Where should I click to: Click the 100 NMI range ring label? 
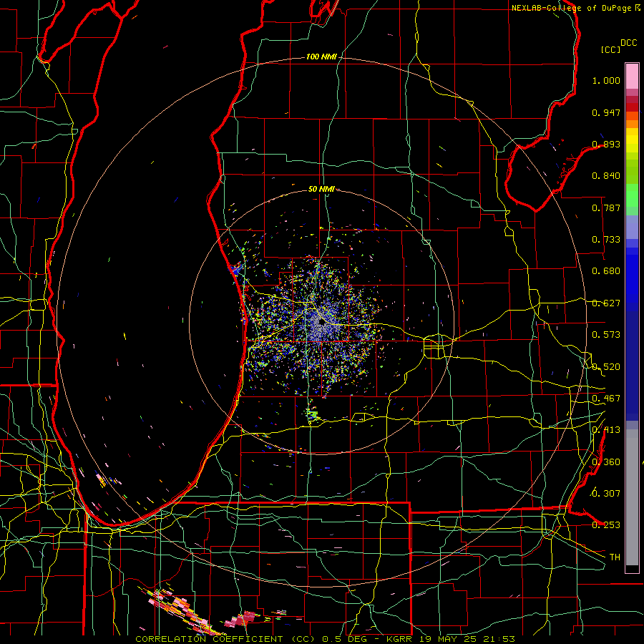click(321, 57)
